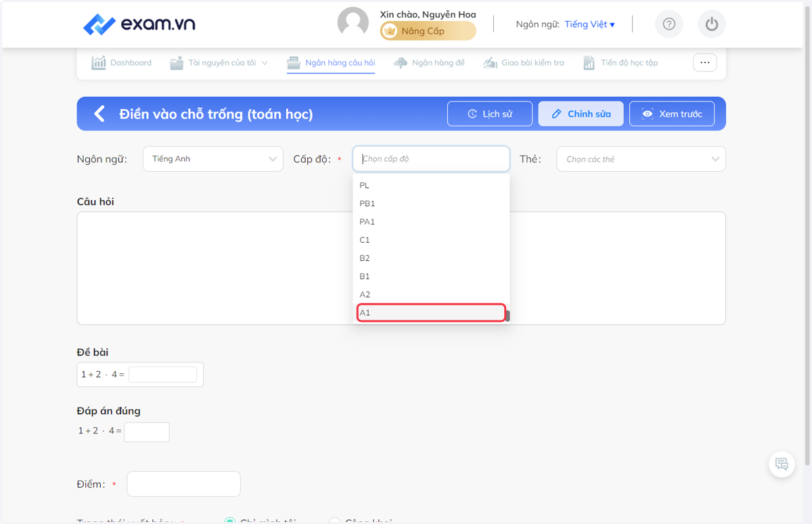
Task: Click the power logout icon
Action: pyautogui.click(x=711, y=24)
